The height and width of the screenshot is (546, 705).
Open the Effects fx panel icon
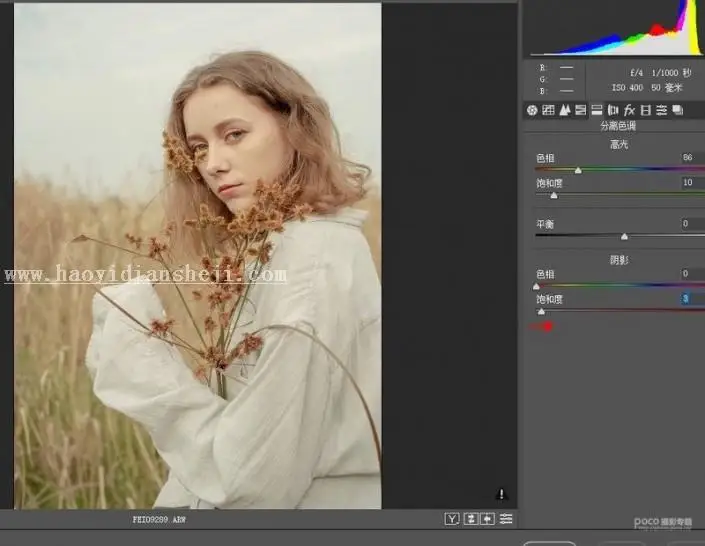(629, 110)
